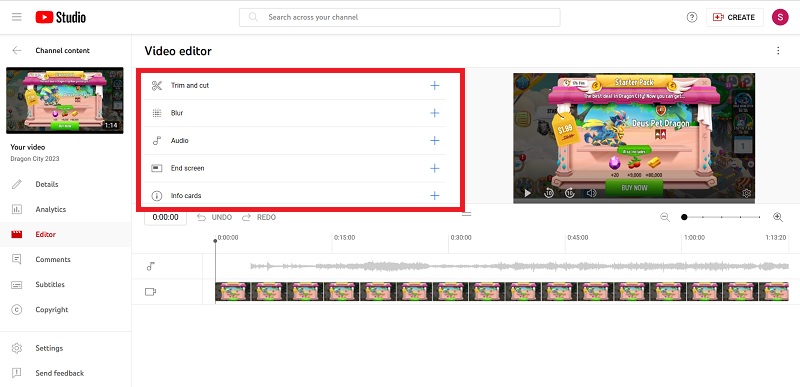The height and width of the screenshot is (387, 800).
Task: Click the Copyright circle-C icon
Action: coord(17,309)
